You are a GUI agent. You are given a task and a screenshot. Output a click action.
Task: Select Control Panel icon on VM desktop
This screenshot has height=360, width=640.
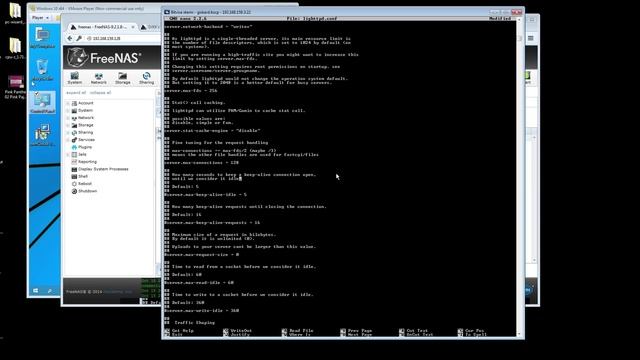point(42,102)
